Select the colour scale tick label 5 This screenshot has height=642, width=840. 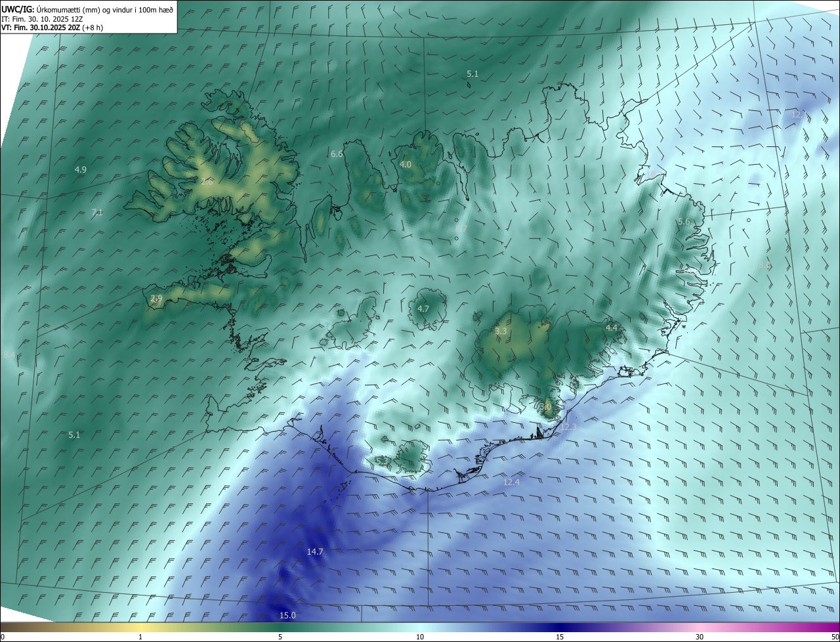click(x=280, y=637)
